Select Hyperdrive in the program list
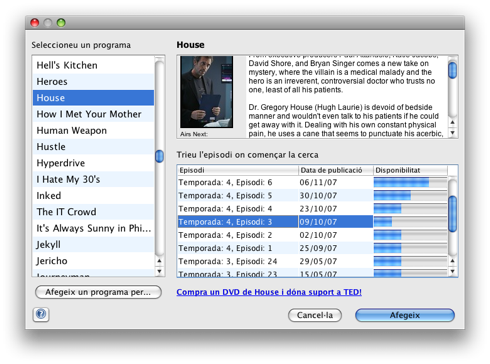Viewport: 490px width, 364px height. tap(93, 163)
